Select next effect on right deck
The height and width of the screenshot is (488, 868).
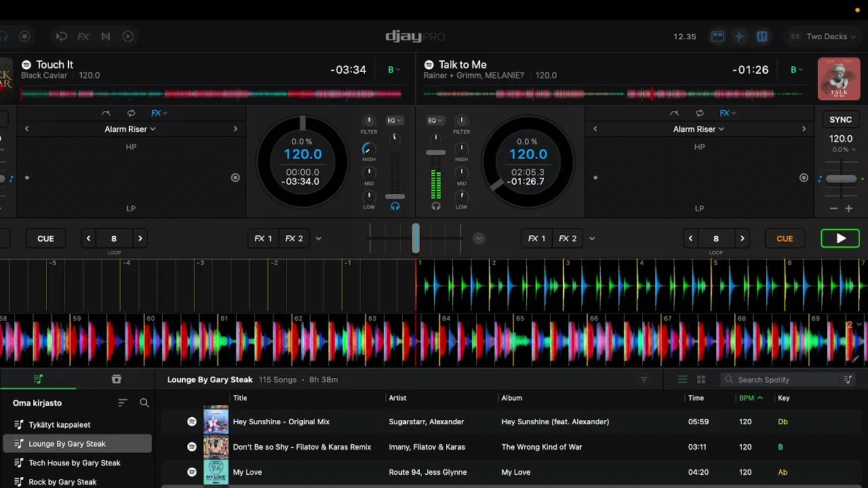804,129
